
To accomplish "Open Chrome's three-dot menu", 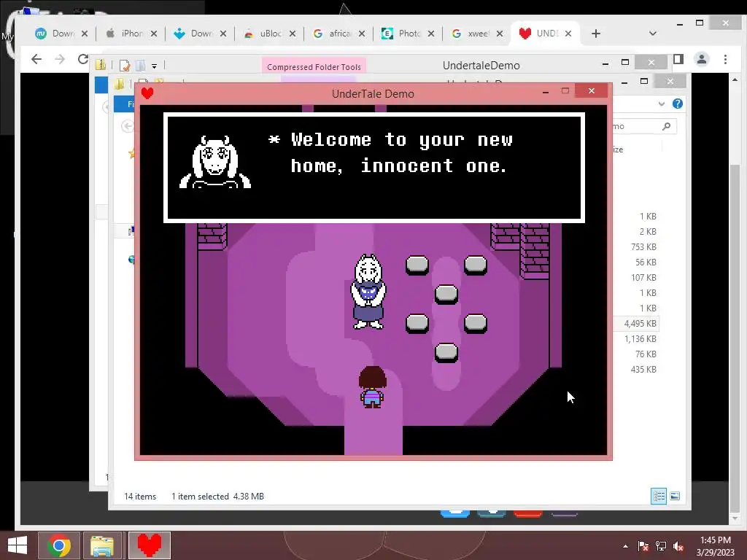I will [x=725, y=59].
